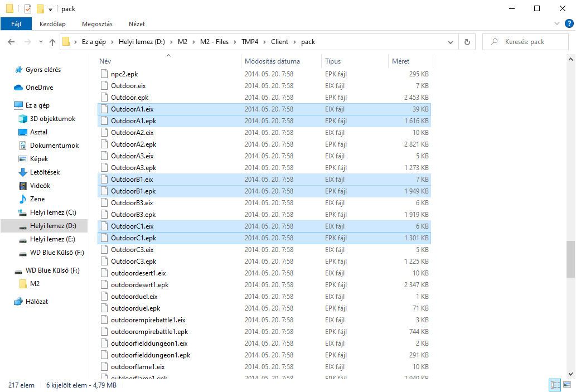Open Zene music note icon
The width and height of the screenshot is (576, 392).
23,199
